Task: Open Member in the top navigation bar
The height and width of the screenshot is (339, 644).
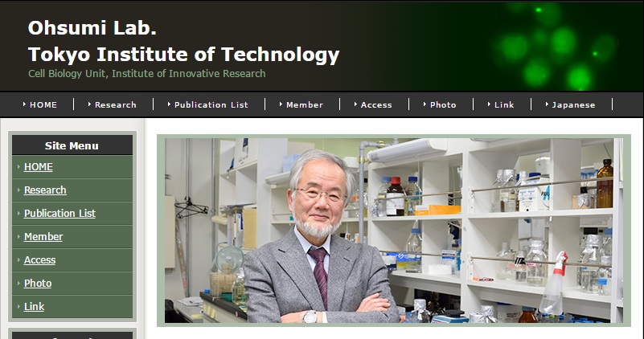Action: 305,104
